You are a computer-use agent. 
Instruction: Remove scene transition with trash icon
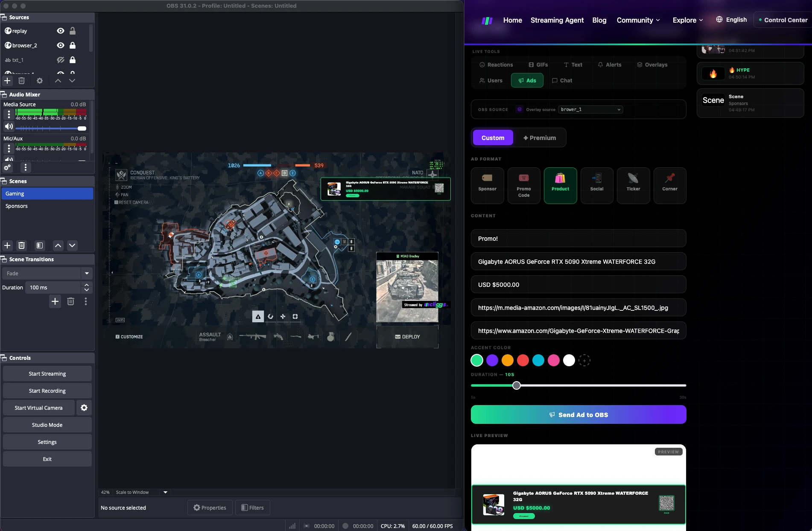click(x=71, y=302)
